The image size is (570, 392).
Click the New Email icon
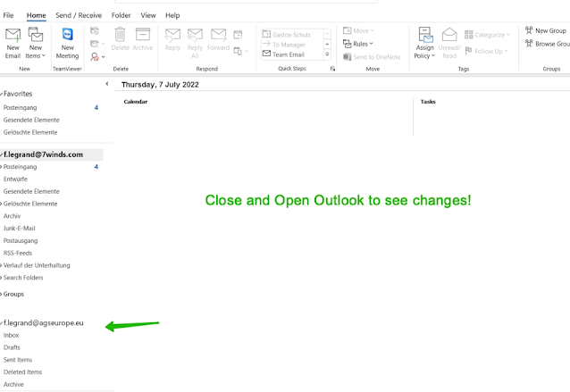(x=13, y=43)
